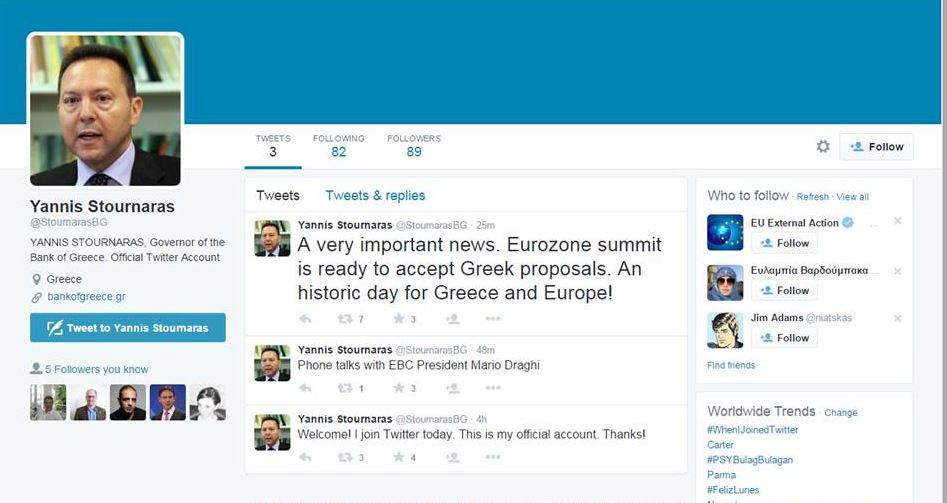Click Tweet to Yannis Stournaras button
The height and width of the screenshot is (503, 947).
coord(128,327)
